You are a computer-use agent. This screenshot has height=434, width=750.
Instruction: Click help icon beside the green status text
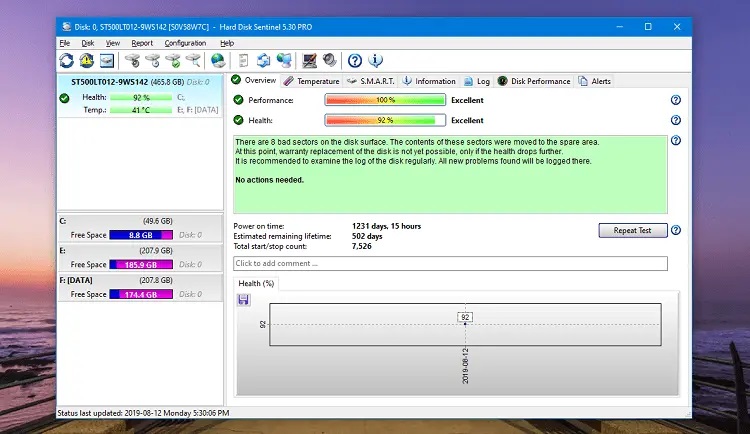coord(675,140)
